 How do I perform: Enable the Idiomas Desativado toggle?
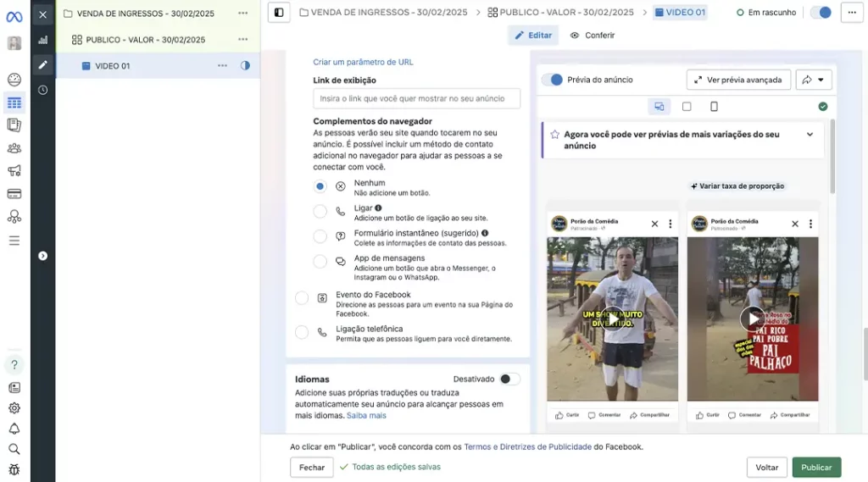(509, 380)
